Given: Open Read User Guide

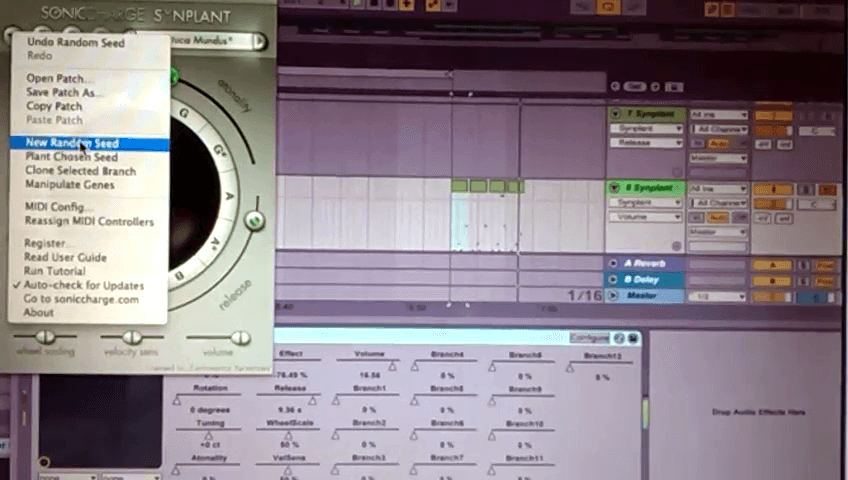Looking at the screenshot, I should 65,257.
